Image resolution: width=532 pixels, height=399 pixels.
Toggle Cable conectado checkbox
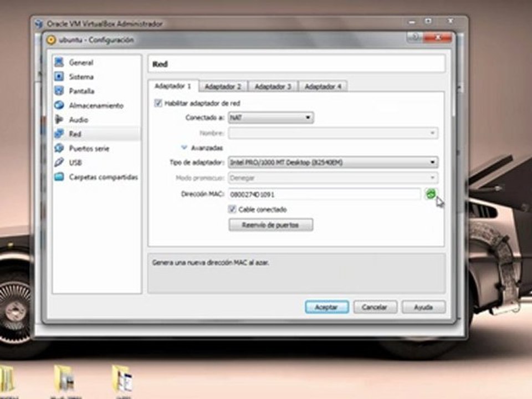point(232,209)
